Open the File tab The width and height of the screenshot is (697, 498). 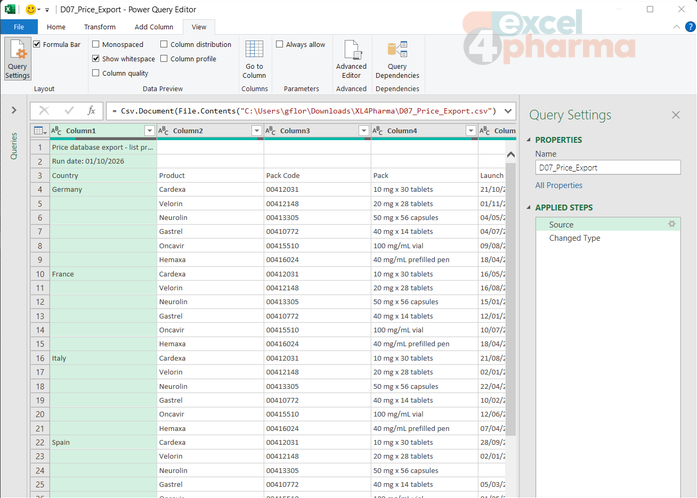(19, 27)
